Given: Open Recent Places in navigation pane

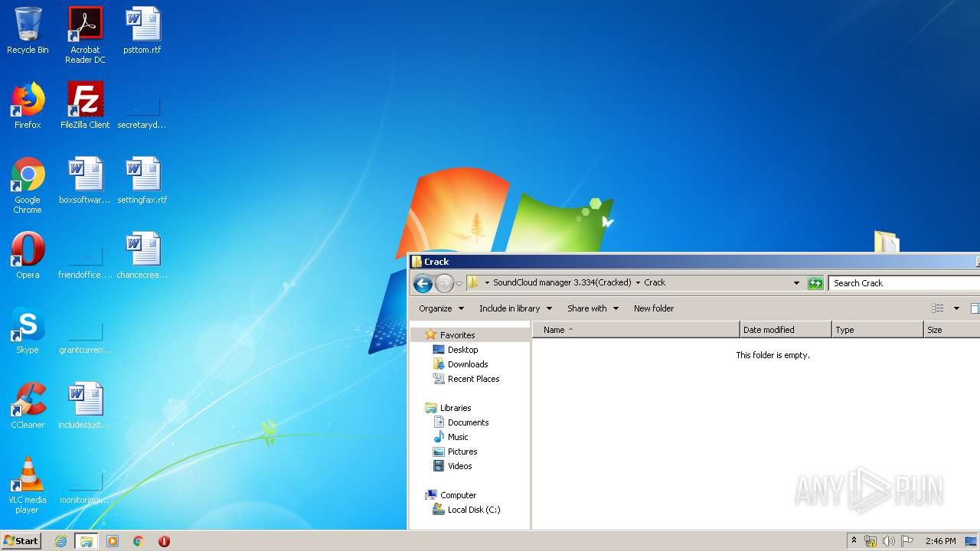Looking at the screenshot, I should [473, 379].
